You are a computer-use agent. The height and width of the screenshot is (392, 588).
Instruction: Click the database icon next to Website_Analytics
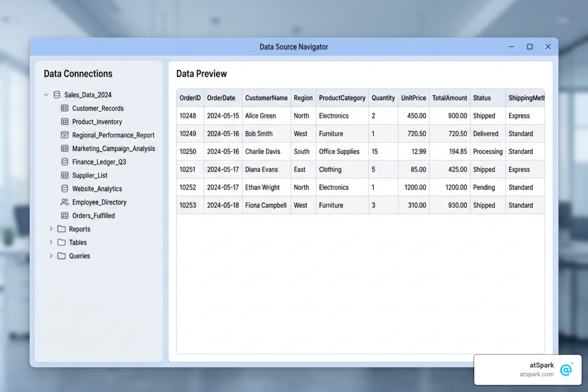(x=65, y=189)
